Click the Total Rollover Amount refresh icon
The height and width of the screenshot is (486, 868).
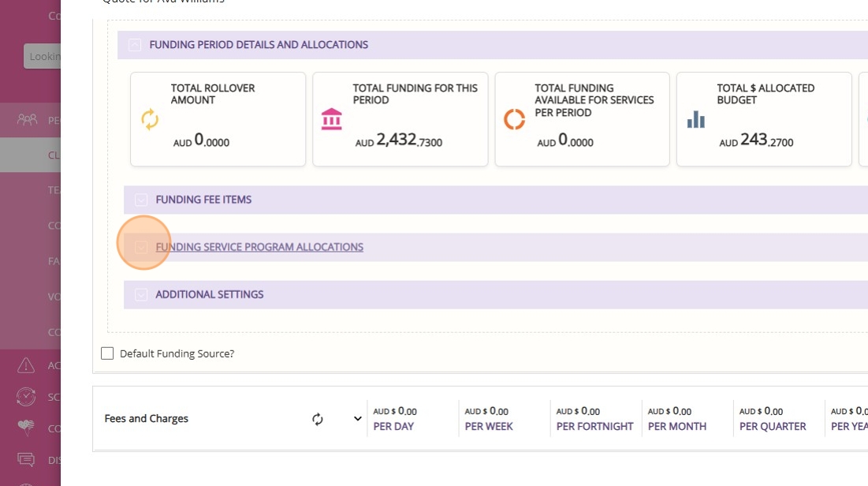click(150, 119)
